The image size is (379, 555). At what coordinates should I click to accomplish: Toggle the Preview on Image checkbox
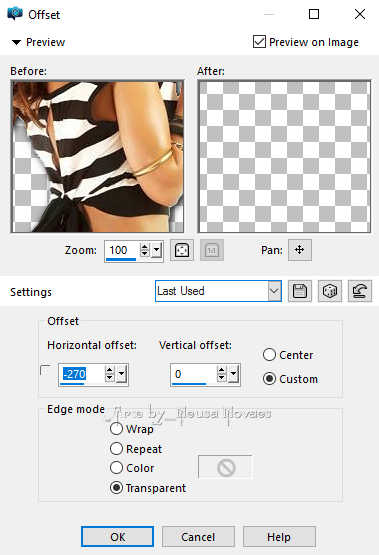[259, 42]
